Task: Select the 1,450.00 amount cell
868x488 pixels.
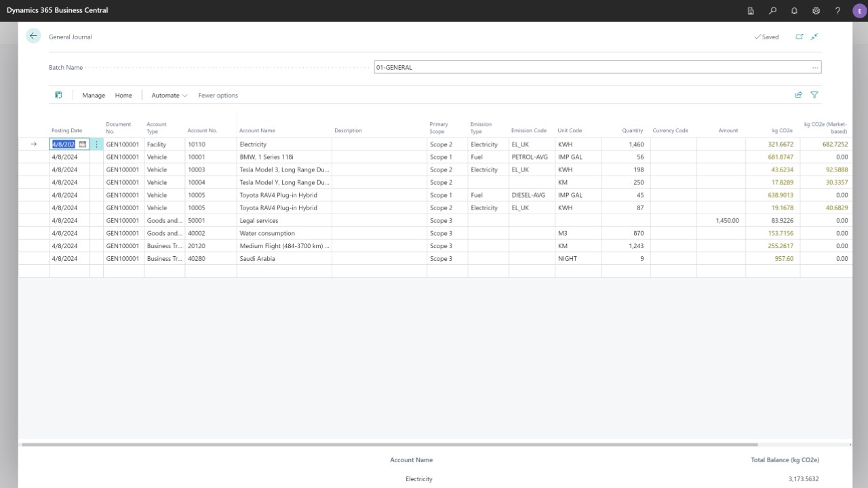Action: 721,220
